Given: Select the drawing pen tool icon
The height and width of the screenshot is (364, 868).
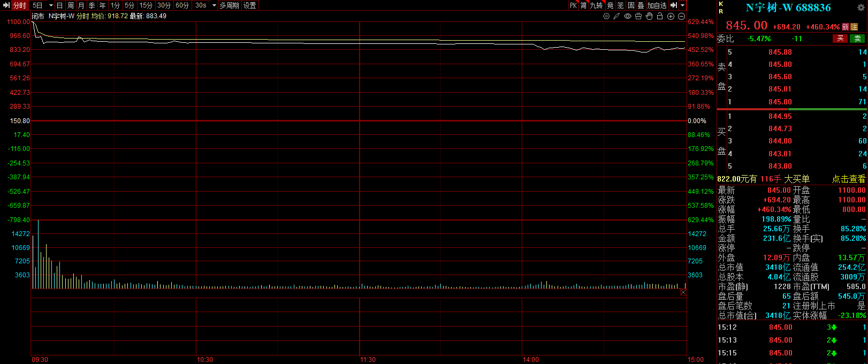Looking at the screenshot, I should (616, 16).
